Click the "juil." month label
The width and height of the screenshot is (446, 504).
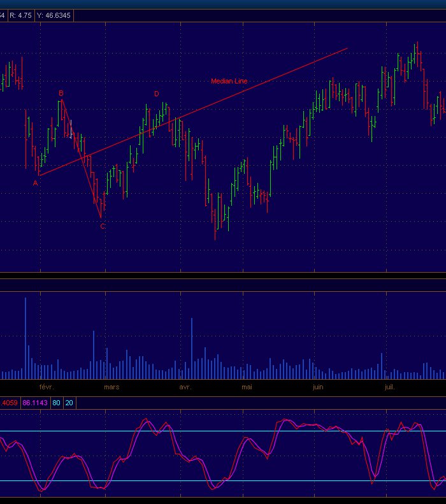coord(389,387)
